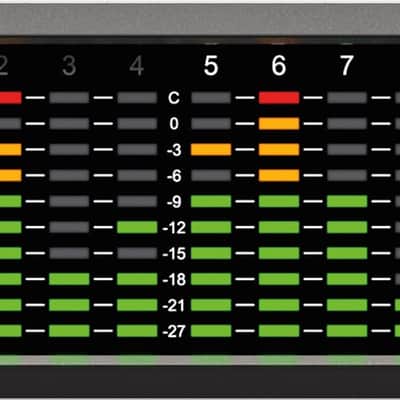Click the channel 7 number label
Image resolution: width=400 pixels, height=400 pixels.
coord(346,66)
